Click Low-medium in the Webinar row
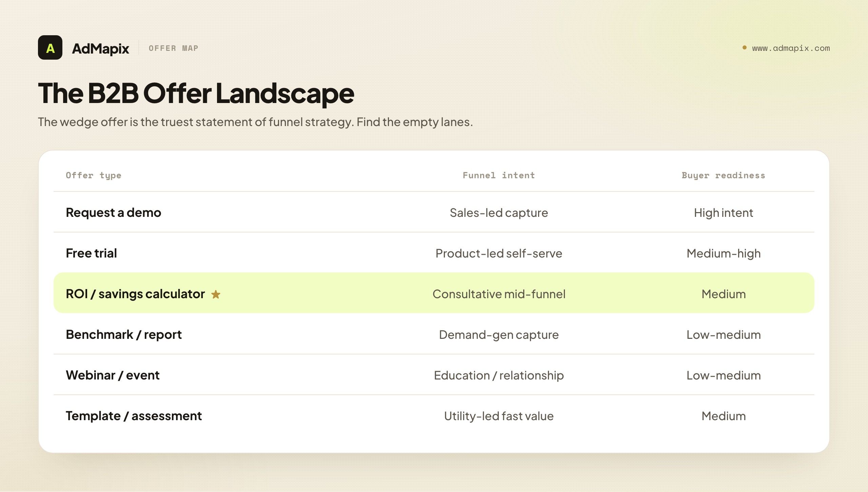The width and height of the screenshot is (868, 492). pyautogui.click(x=724, y=375)
